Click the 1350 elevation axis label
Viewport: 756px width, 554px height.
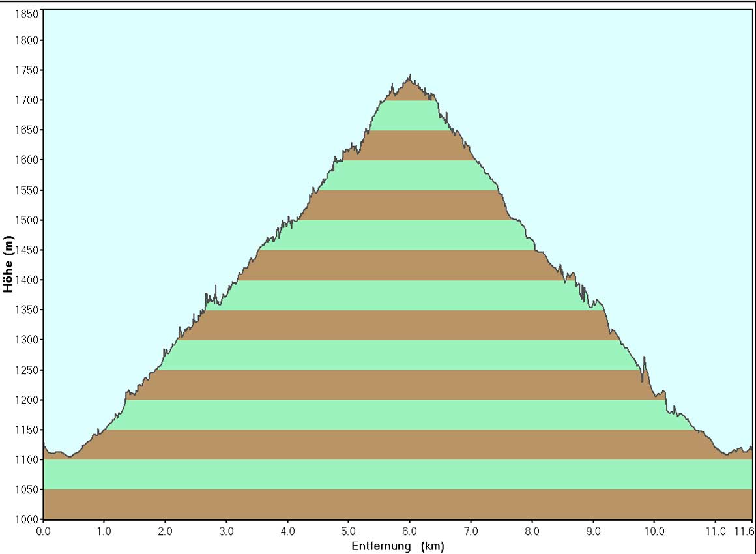[26, 310]
